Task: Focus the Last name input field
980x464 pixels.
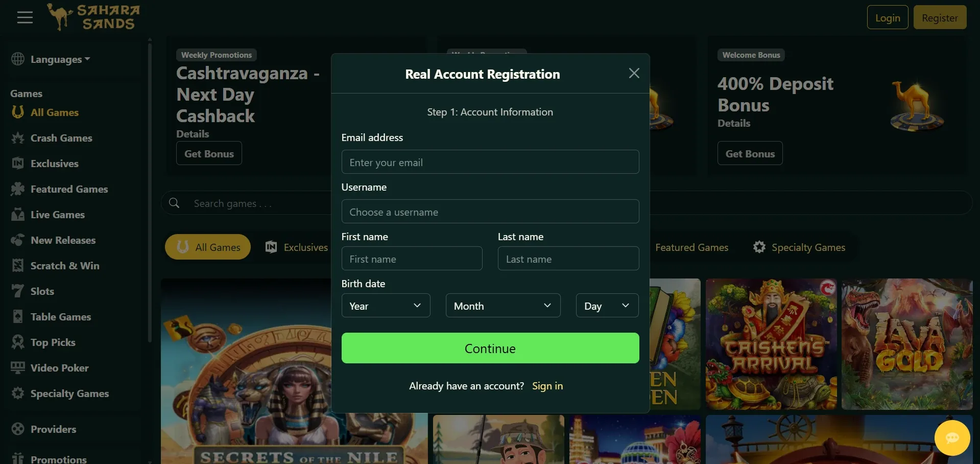Action: point(568,259)
